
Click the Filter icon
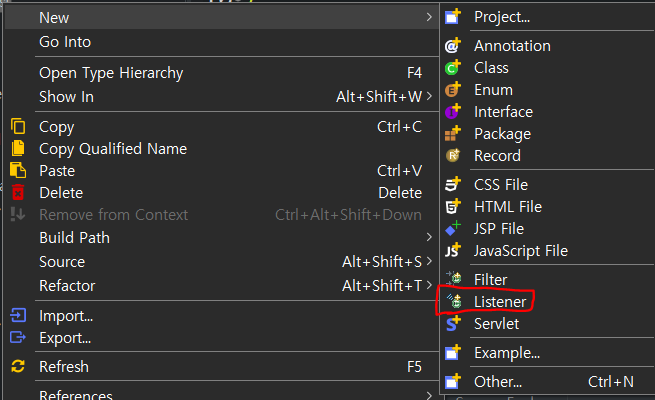coord(454,279)
